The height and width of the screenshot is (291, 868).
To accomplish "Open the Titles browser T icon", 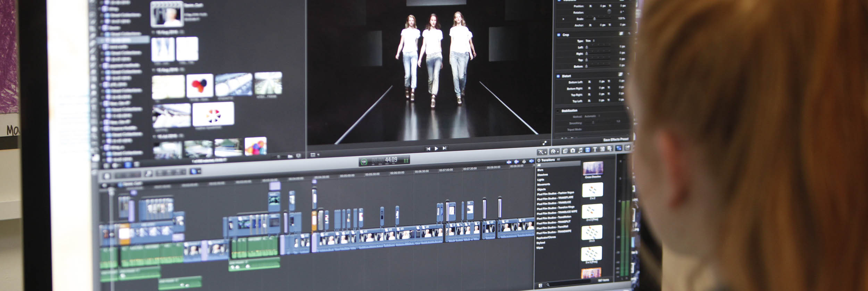I will coord(595,149).
